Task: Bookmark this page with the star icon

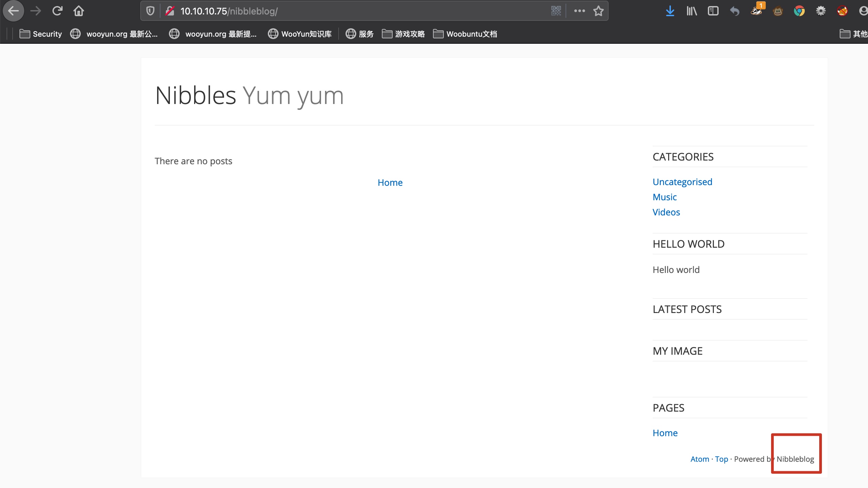Action: pos(599,11)
